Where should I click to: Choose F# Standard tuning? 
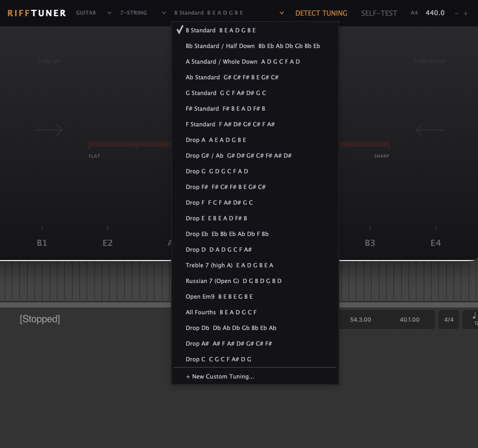(x=255, y=109)
